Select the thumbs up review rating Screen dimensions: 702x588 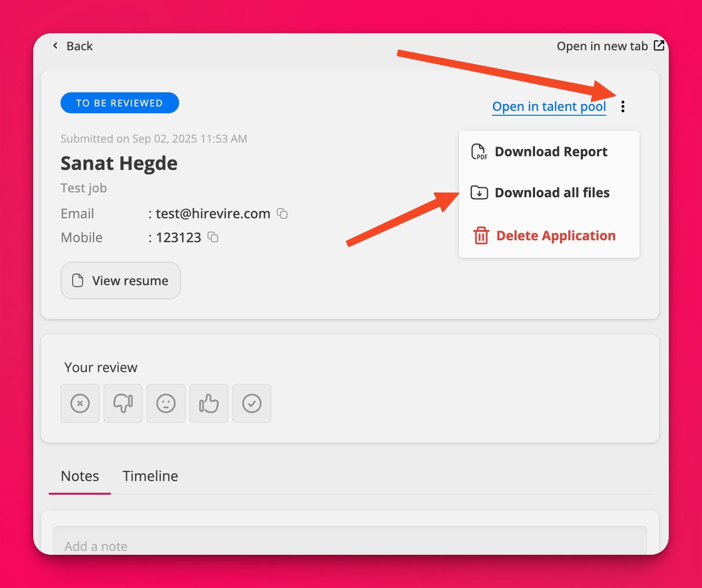[x=209, y=403]
